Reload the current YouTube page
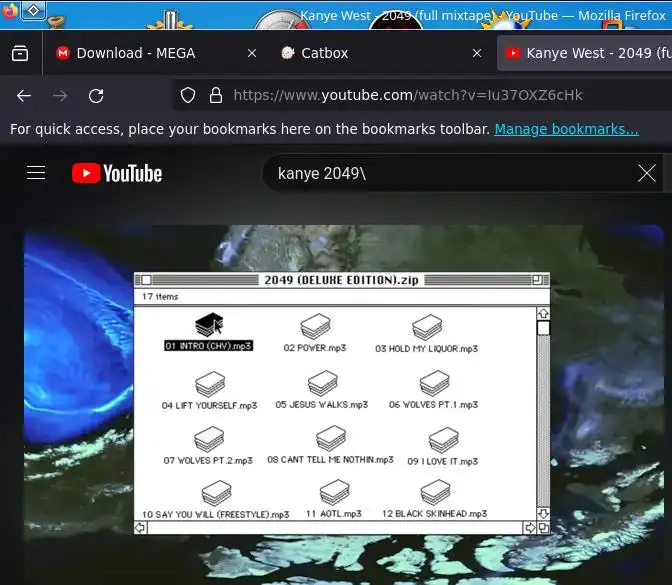The image size is (672, 585). point(96,96)
